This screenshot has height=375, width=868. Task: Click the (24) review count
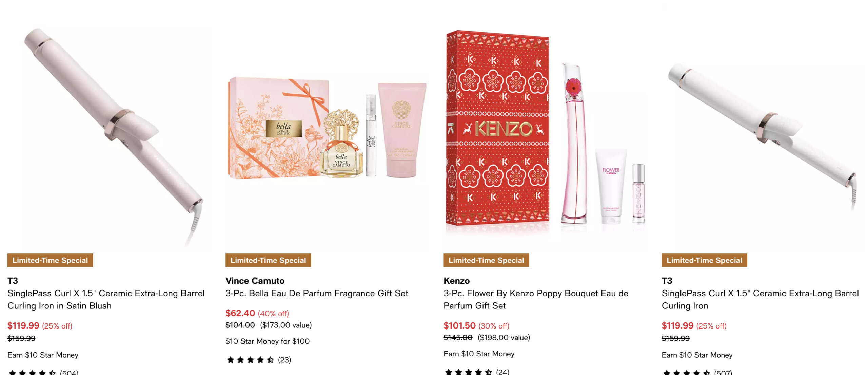coord(502,372)
